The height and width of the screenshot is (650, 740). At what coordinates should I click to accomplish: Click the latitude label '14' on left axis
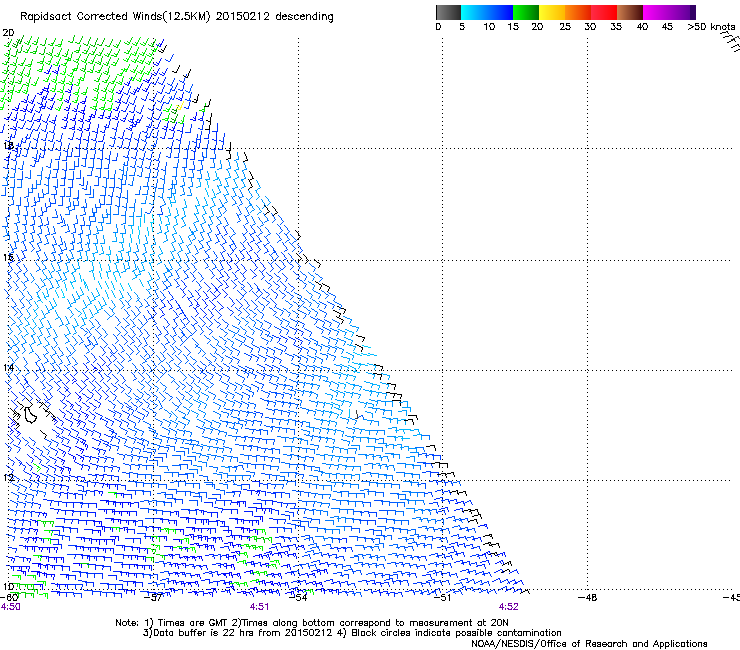8,368
